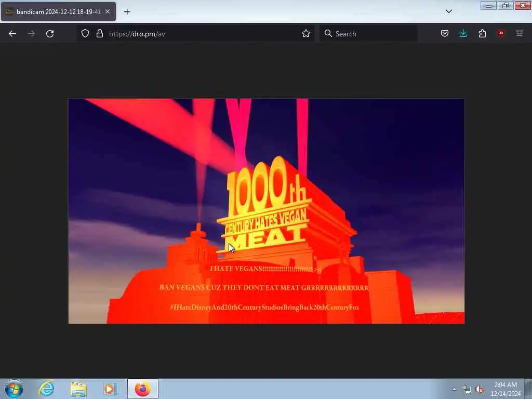
Task: Show site security padlock info
Action: tap(99, 33)
